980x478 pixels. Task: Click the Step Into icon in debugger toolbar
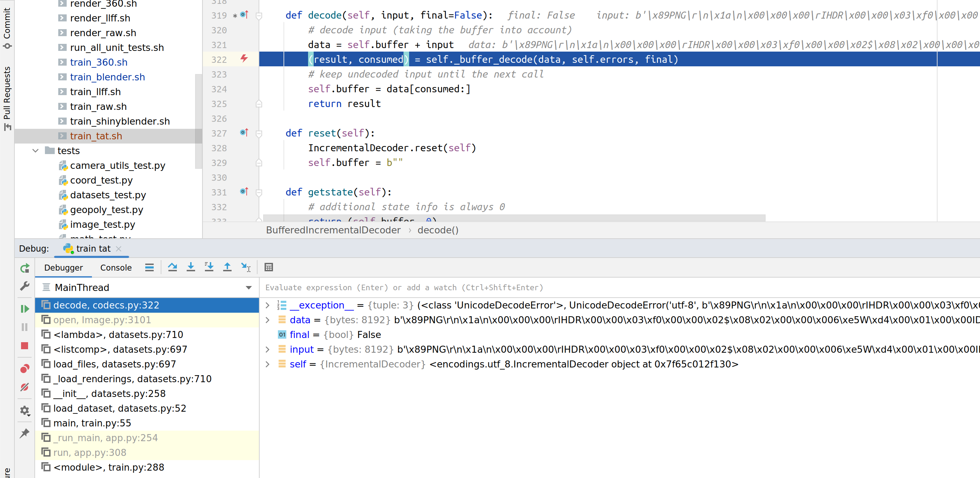(191, 267)
